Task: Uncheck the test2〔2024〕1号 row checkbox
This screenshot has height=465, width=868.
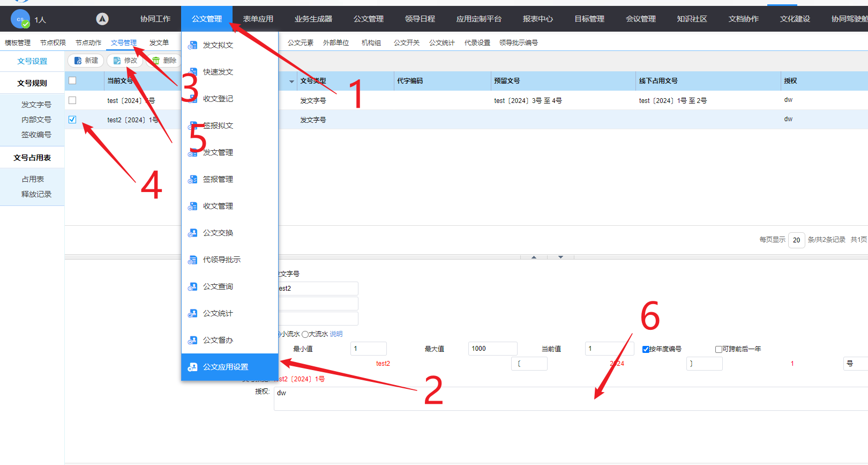Action: [x=72, y=120]
